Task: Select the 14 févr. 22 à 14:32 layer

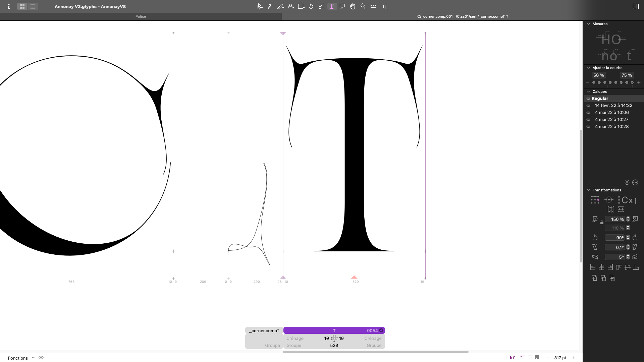Action: (x=613, y=105)
